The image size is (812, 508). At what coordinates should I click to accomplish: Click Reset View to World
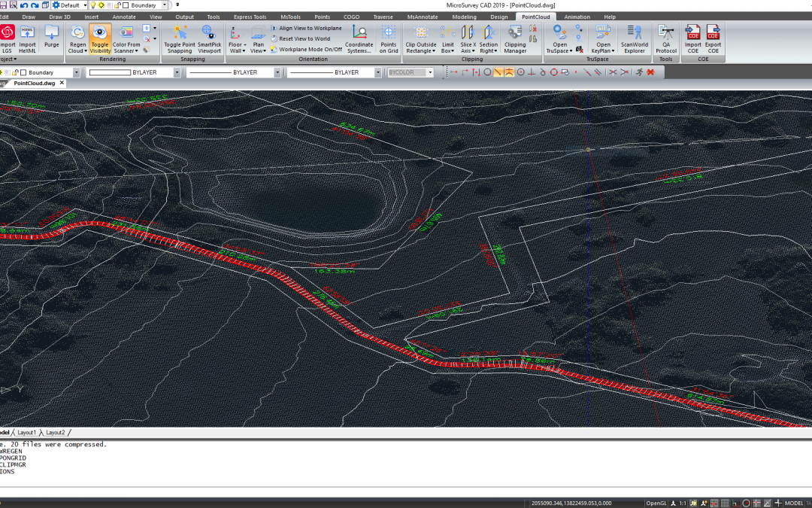tap(304, 38)
